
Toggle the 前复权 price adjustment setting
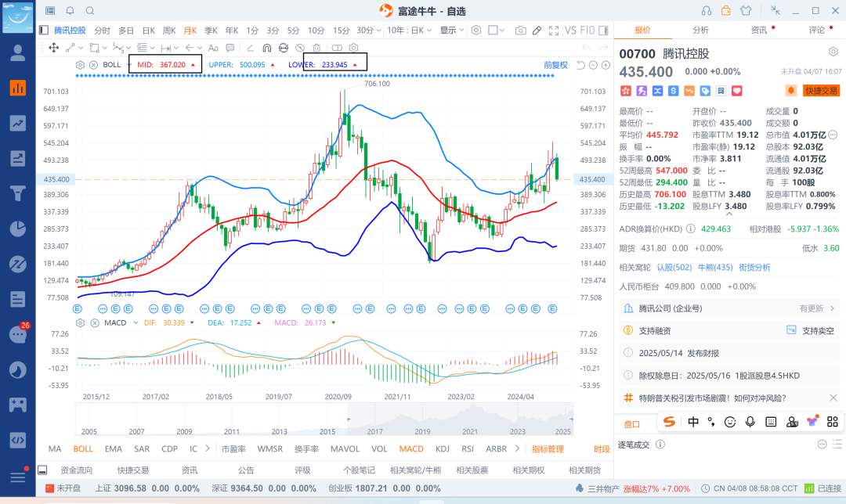tap(555, 65)
